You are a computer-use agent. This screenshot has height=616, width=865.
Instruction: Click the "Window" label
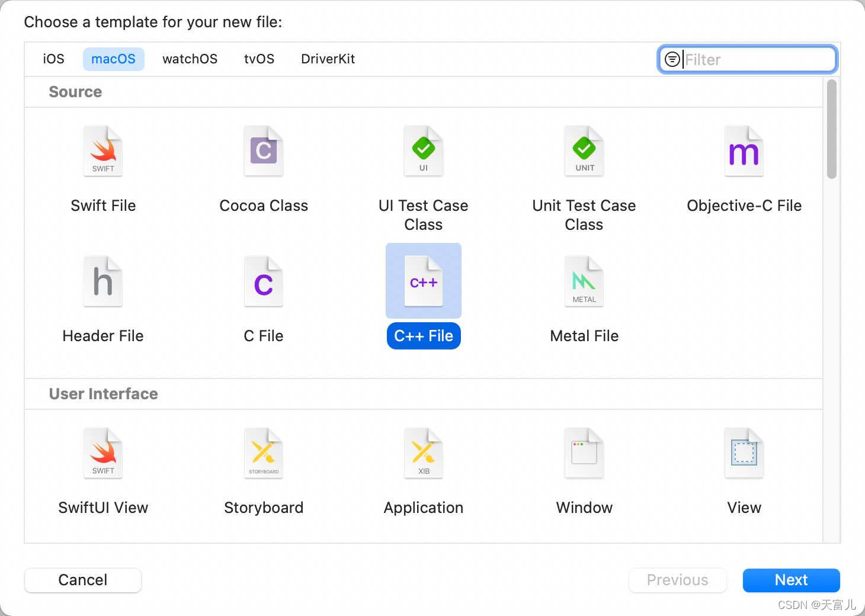pyautogui.click(x=584, y=508)
